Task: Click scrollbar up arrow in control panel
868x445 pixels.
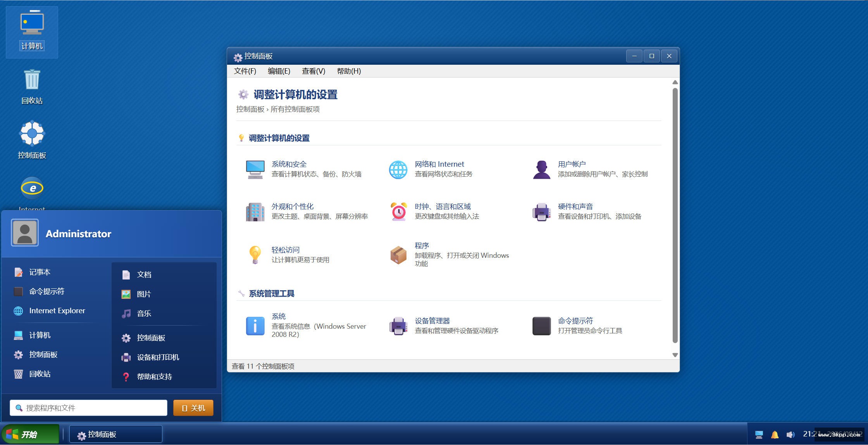Action: point(675,82)
